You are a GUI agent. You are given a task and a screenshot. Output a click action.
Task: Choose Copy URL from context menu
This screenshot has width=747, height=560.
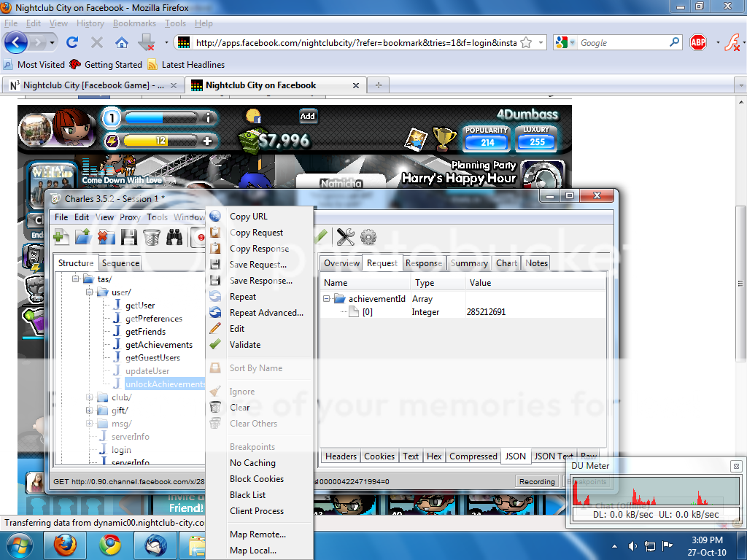coord(260,216)
